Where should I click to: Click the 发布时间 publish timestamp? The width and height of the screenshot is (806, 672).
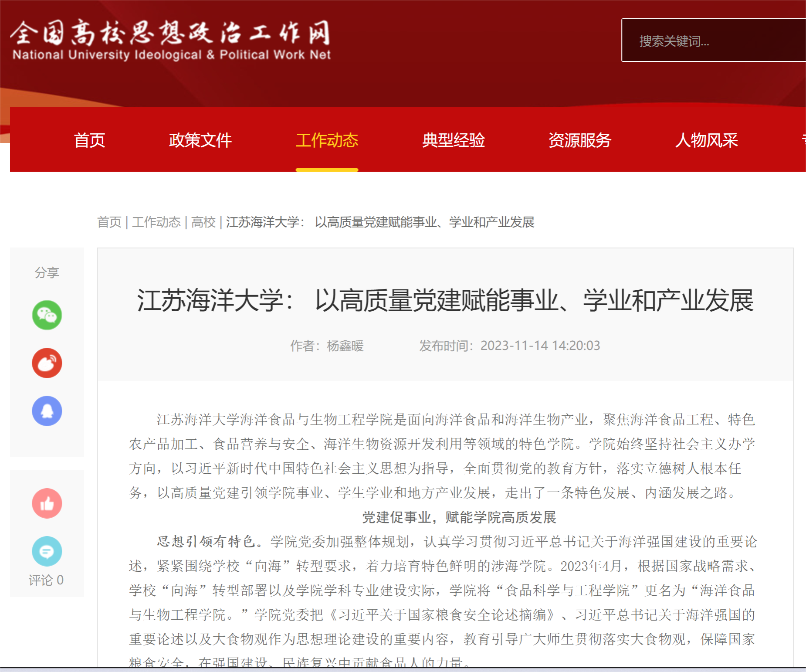[x=509, y=346]
